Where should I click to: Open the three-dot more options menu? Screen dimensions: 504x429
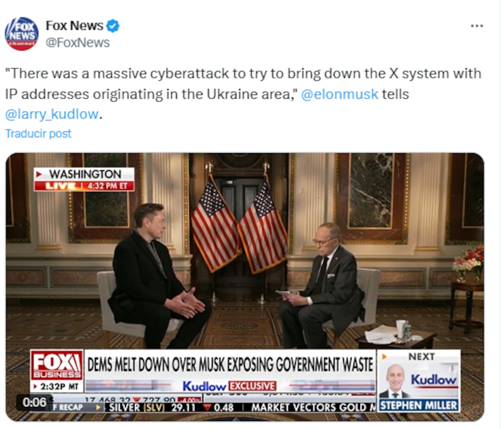[x=477, y=26]
